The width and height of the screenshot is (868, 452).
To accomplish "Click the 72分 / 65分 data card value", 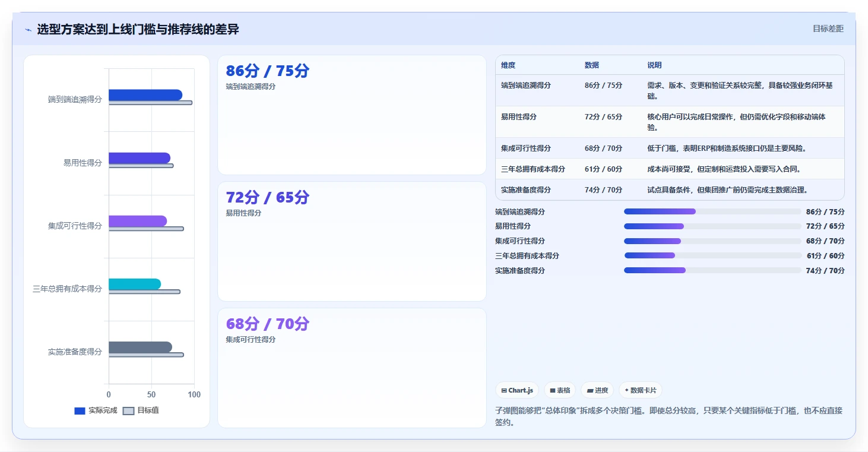I will 267,197.
